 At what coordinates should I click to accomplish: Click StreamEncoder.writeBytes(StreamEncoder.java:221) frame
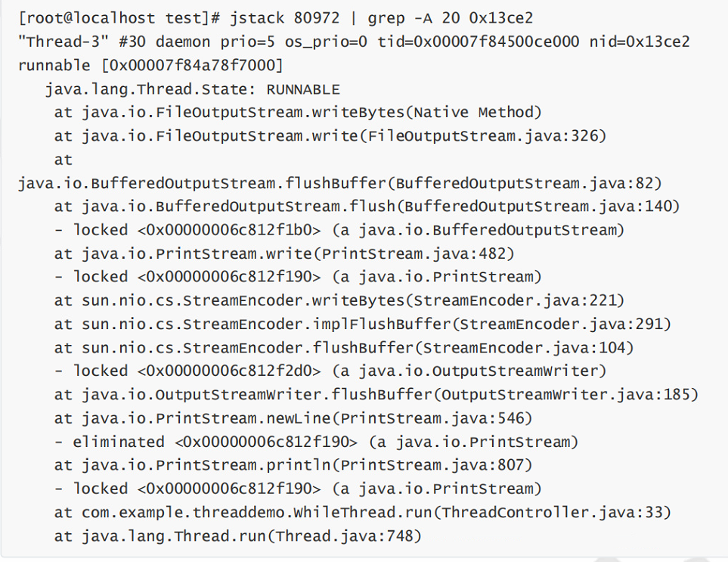(339, 300)
